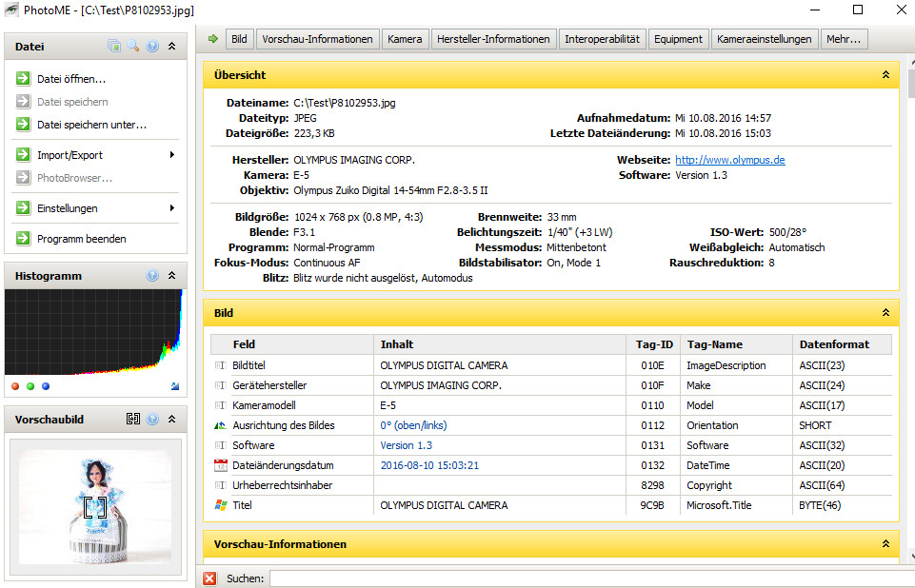The height and width of the screenshot is (588, 915).
Task: Open help for the Histogramm panel
Action: (x=152, y=276)
